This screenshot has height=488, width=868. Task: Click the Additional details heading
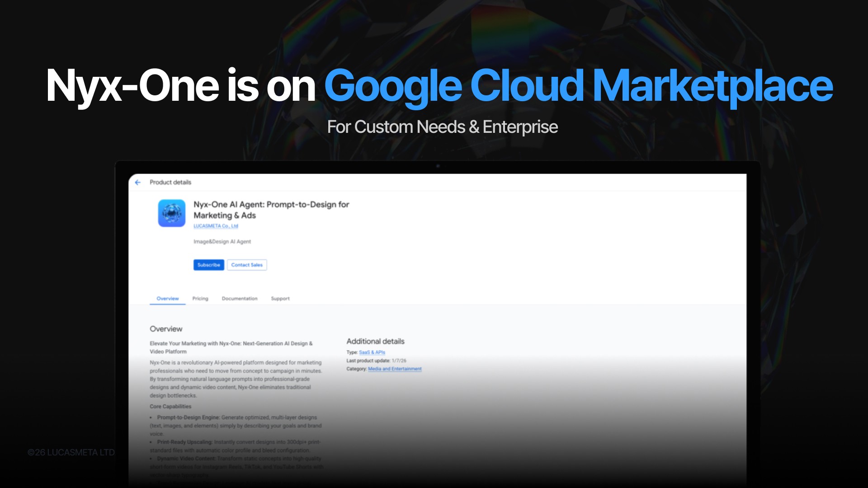375,341
